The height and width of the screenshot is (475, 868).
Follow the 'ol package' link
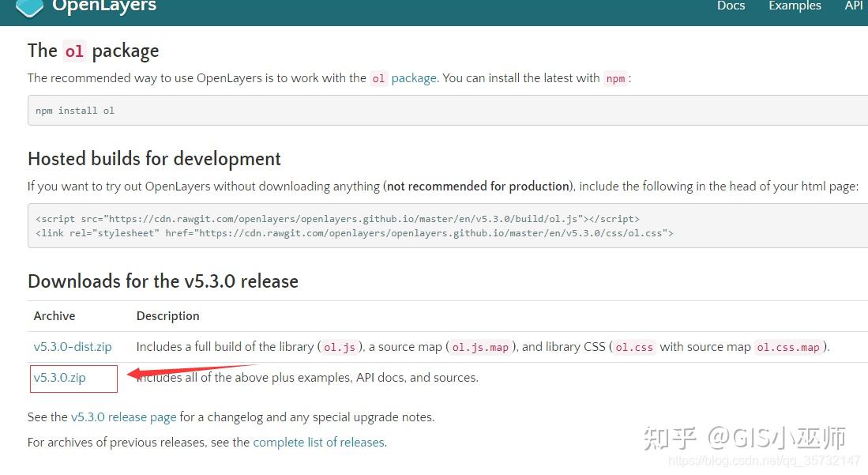404,78
